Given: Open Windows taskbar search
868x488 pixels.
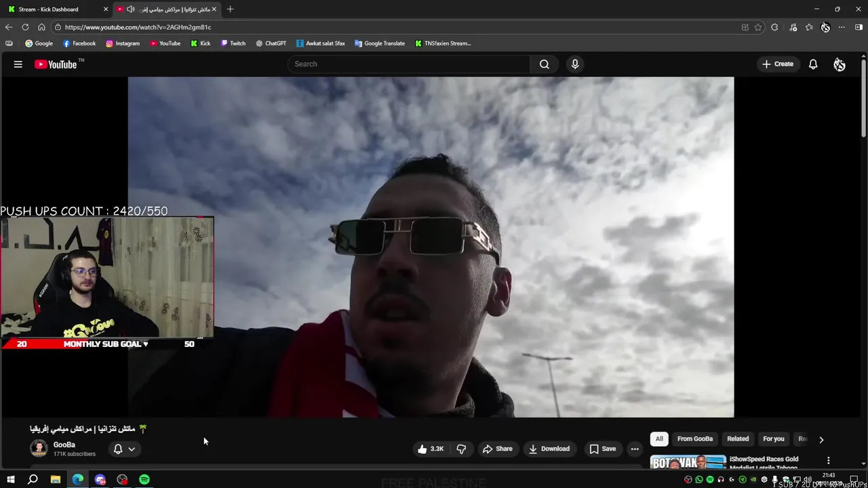Looking at the screenshot, I should point(33,479).
